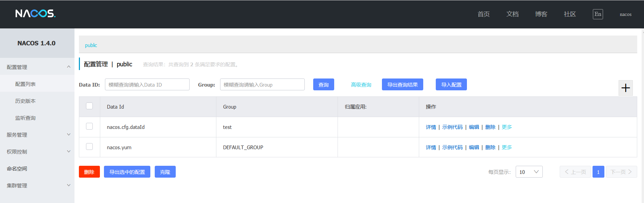Focus the Data ID search field
This screenshot has width=644, height=203.
(147, 85)
